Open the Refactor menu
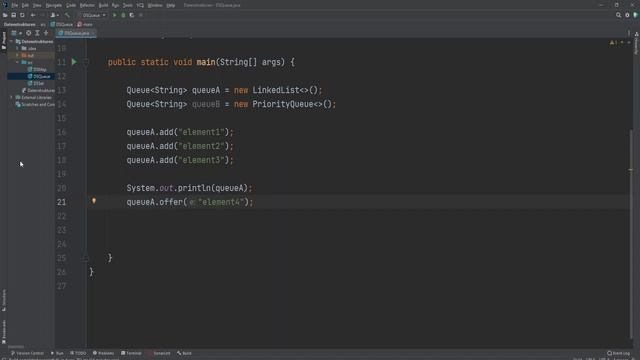Screen dimensions: 640x360 tap(87, 5)
